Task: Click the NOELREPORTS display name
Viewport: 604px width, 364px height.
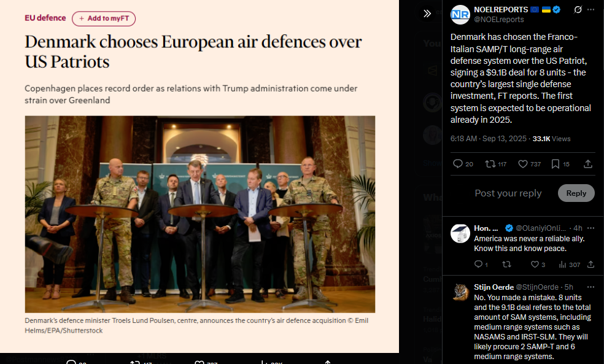Action: [x=501, y=10]
